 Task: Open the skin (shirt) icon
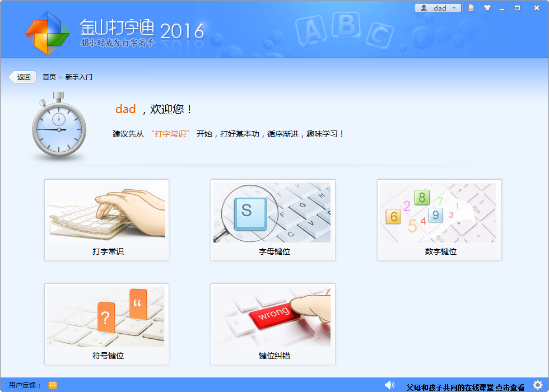click(x=487, y=8)
